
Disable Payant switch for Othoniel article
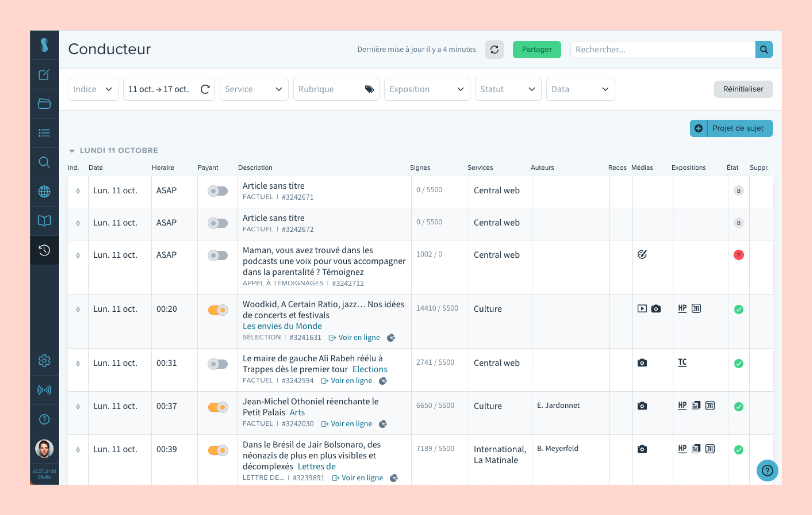[218, 407]
